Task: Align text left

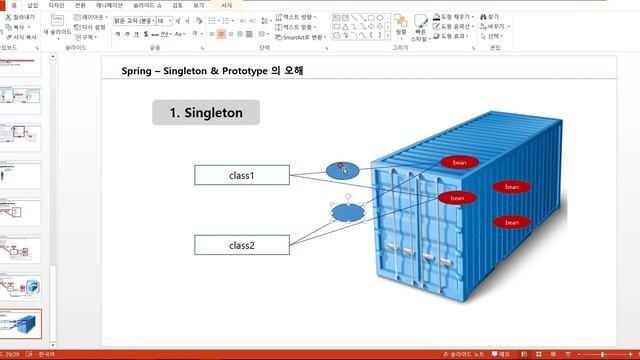Action: 212,34
